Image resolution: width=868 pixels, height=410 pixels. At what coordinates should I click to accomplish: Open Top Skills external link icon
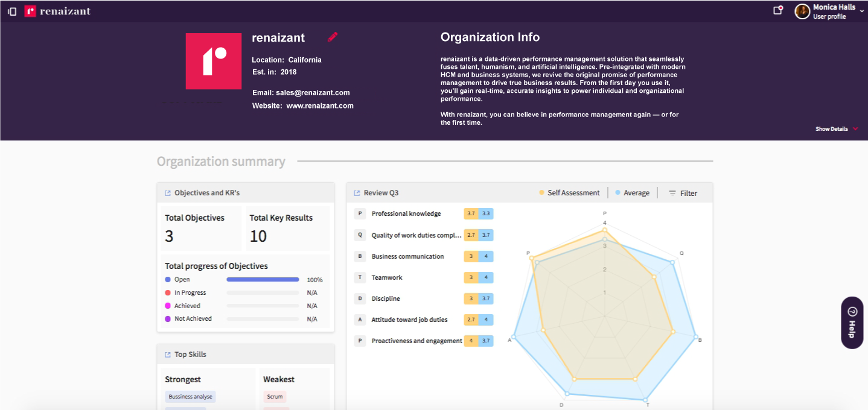tap(168, 355)
